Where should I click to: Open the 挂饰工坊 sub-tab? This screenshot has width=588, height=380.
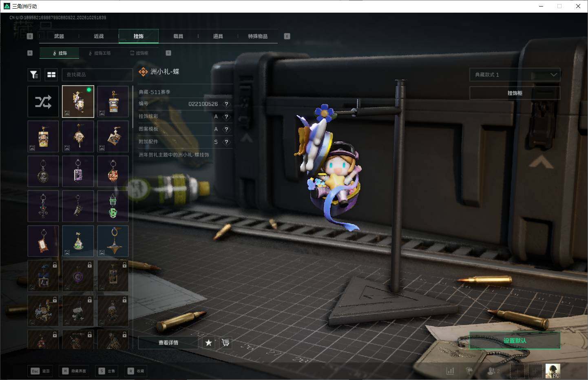pos(100,53)
